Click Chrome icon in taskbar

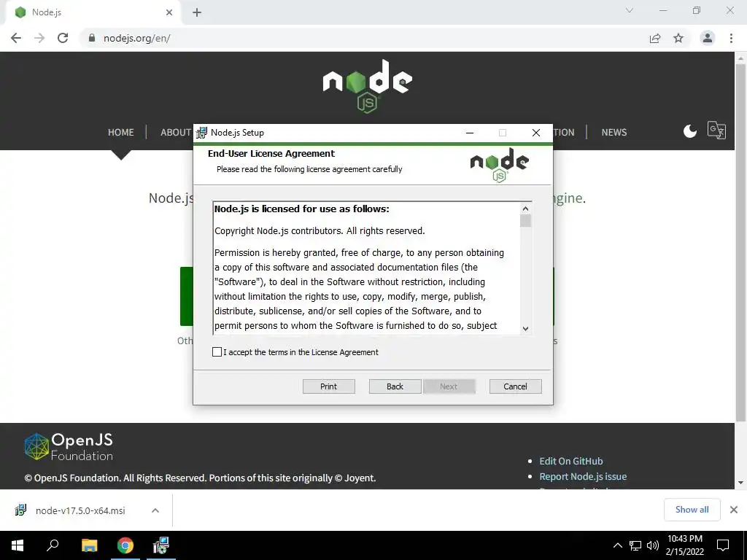[125, 545]
